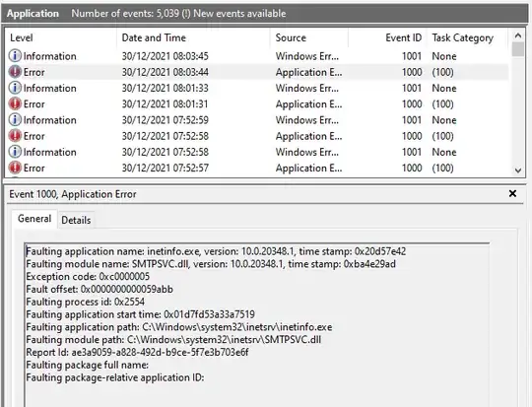Click the Information icon at 07:52:58
The image size is (532, 407).
pos(15,152)
